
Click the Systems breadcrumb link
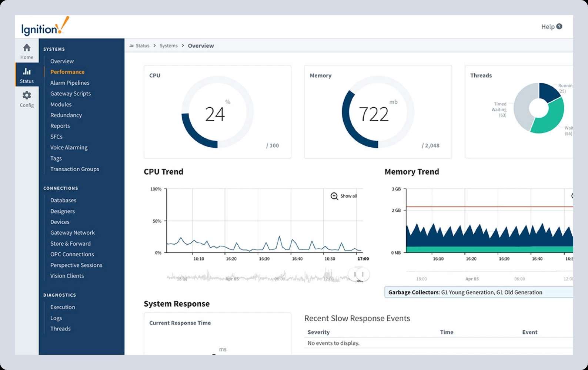click(168, 46)
